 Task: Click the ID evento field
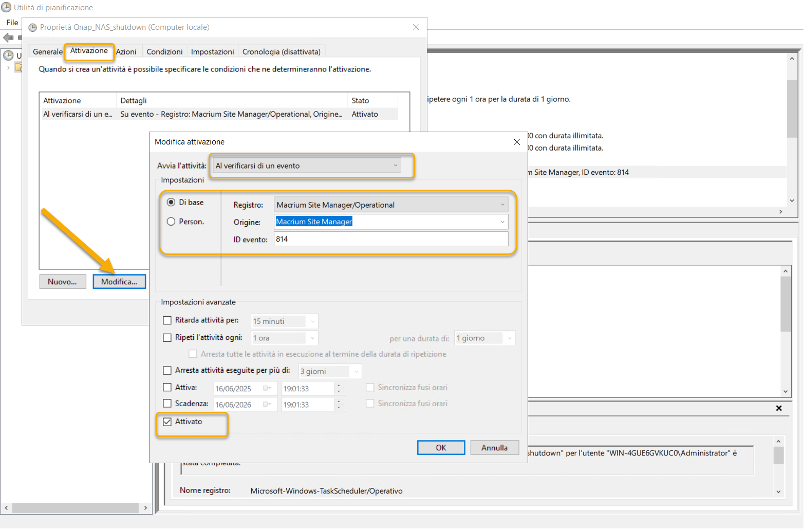click(x=391, y=239)
